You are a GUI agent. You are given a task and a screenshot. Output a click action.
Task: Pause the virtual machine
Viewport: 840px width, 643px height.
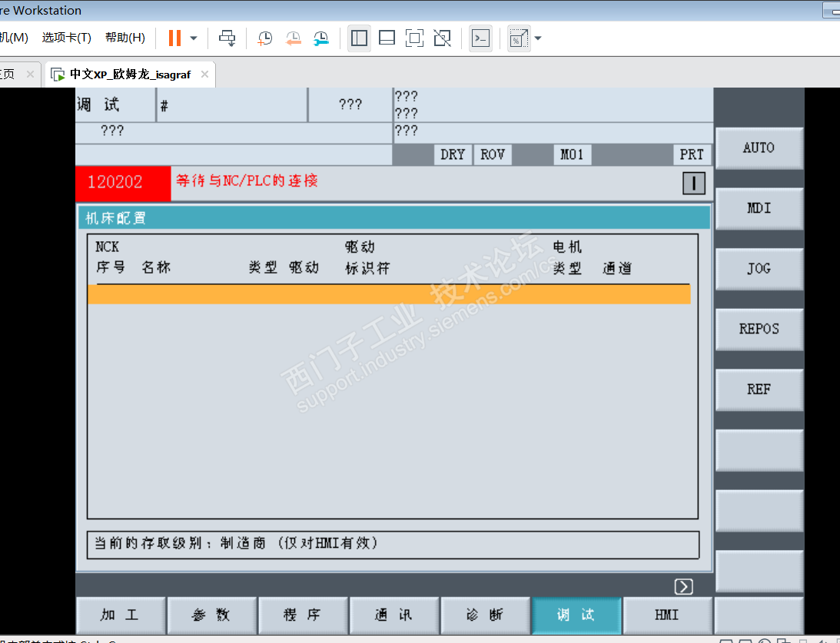[x=174, y=38]
